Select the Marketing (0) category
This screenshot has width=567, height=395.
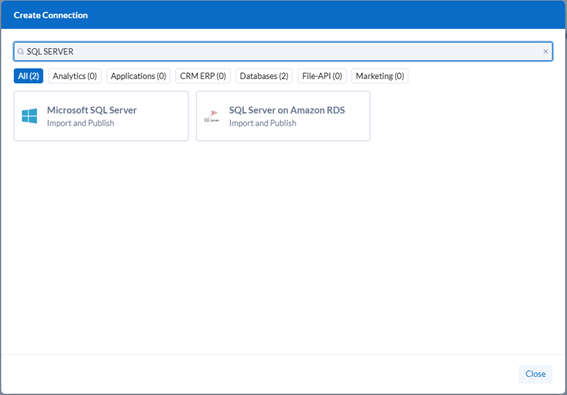pyautogui.click(x=380, y=76)
